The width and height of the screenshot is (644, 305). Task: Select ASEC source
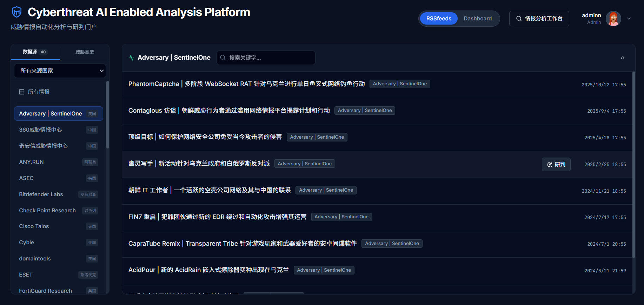59,178
